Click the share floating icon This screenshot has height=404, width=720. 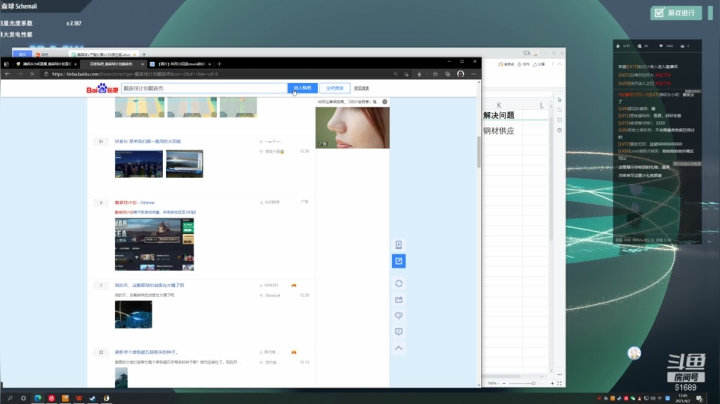coord(399,300)
